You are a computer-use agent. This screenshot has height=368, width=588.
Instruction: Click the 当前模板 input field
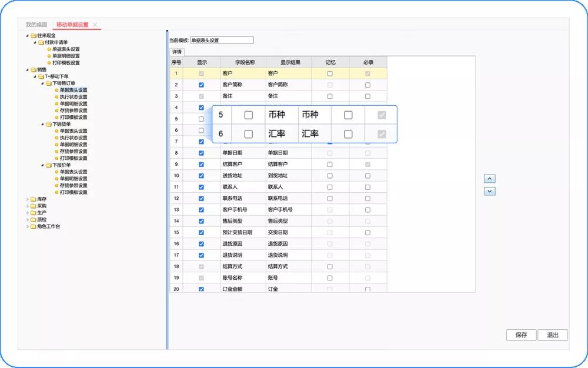(222, 41)
